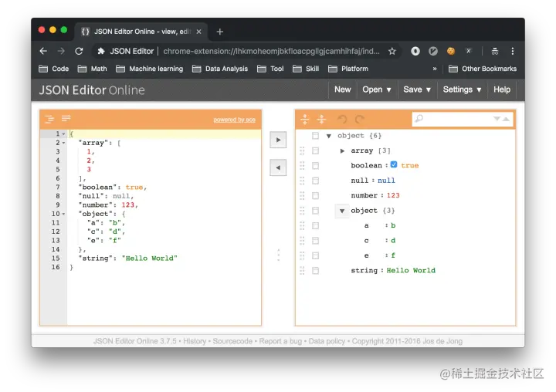
Task: Show hidden bookmarks with double chevron
Action: pos(434,69)
